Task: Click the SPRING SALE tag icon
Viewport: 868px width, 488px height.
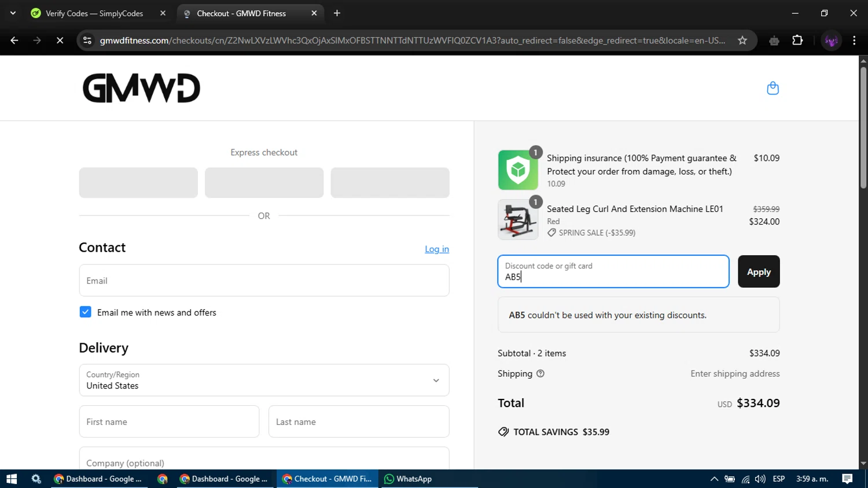Action: coord(551,233)
